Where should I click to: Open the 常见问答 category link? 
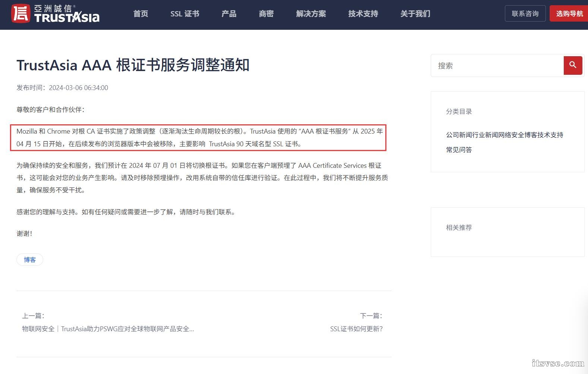[459, 150]
